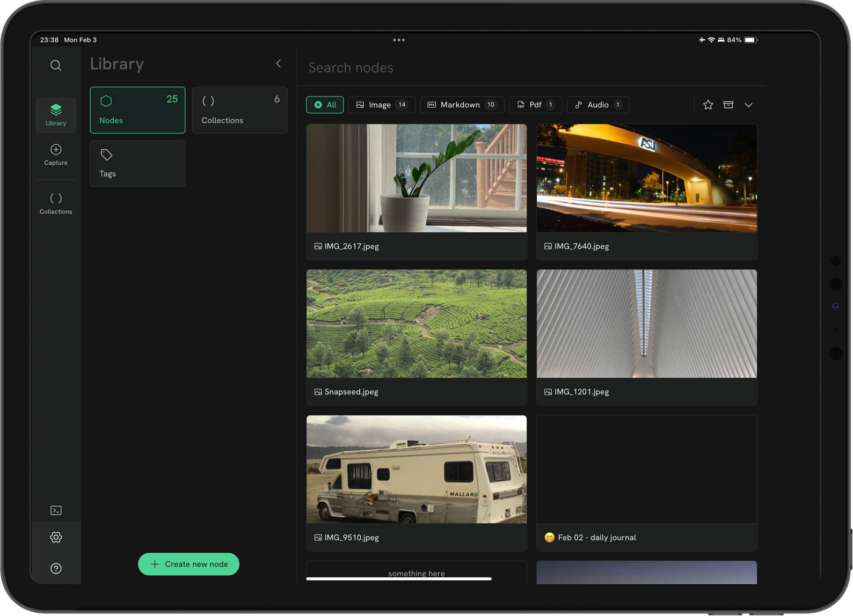Tap the battery indicator in status bar
This screenshot has width=853, height=616.
coord(751,40)
